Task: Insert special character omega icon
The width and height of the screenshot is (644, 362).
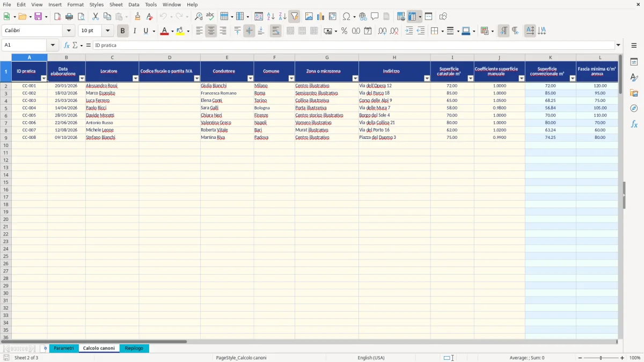Action: click(347, 17)
